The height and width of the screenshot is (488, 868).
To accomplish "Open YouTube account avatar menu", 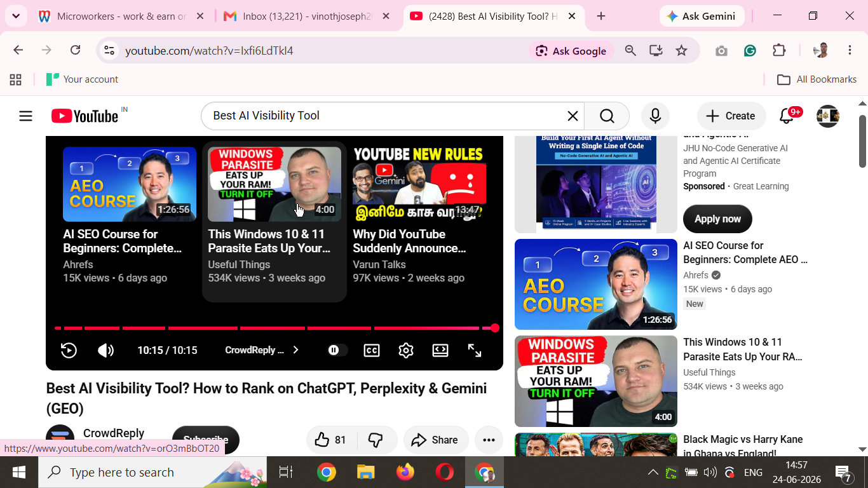I will pos(828,116).
